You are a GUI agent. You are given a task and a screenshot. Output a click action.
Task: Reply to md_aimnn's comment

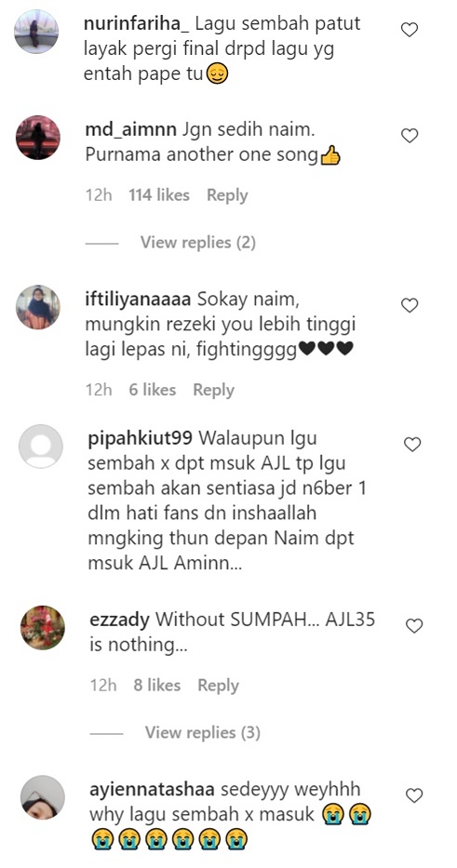pos(227,195)
